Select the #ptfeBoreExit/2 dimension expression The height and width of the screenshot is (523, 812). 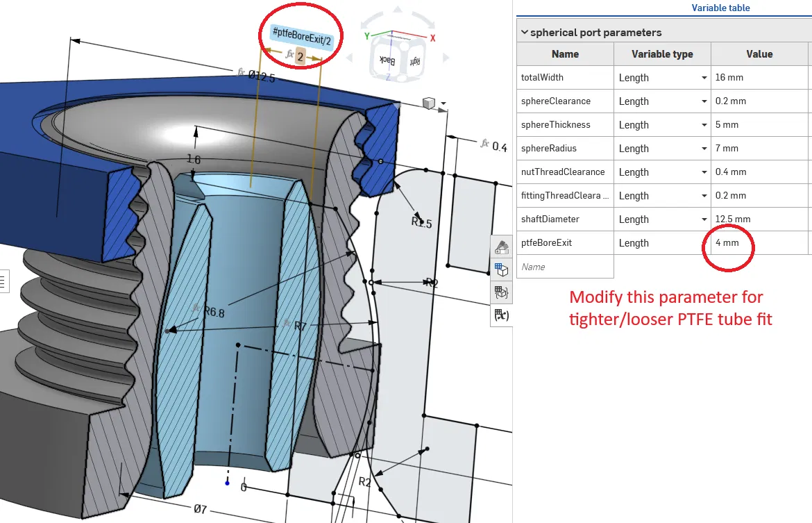pyautogui.click(x=302, y=36)
